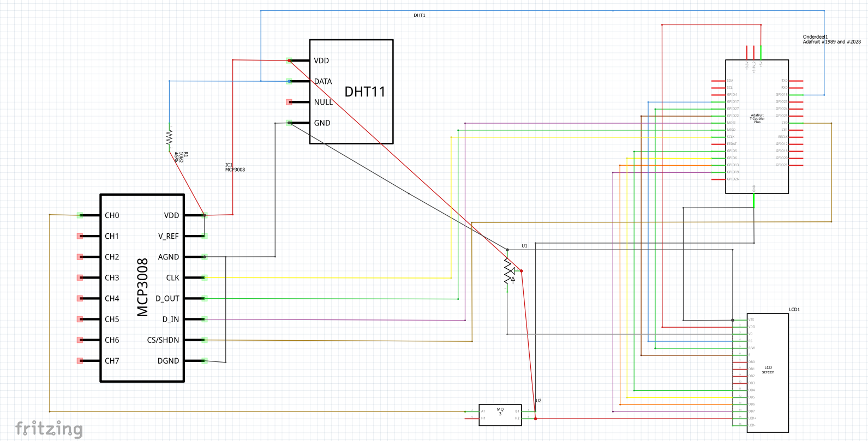Click the Onderdeel1 Adafruit #1989 label
This screenshot has height=441, width=868.
pos(831,39)
